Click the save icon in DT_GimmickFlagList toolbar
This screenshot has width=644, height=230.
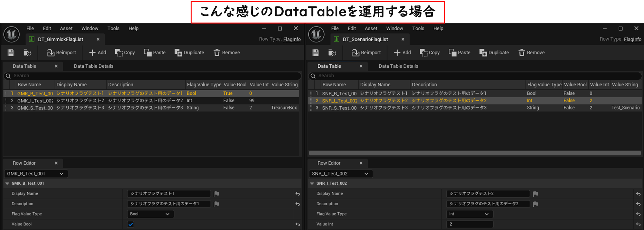[x=11, y=53]
